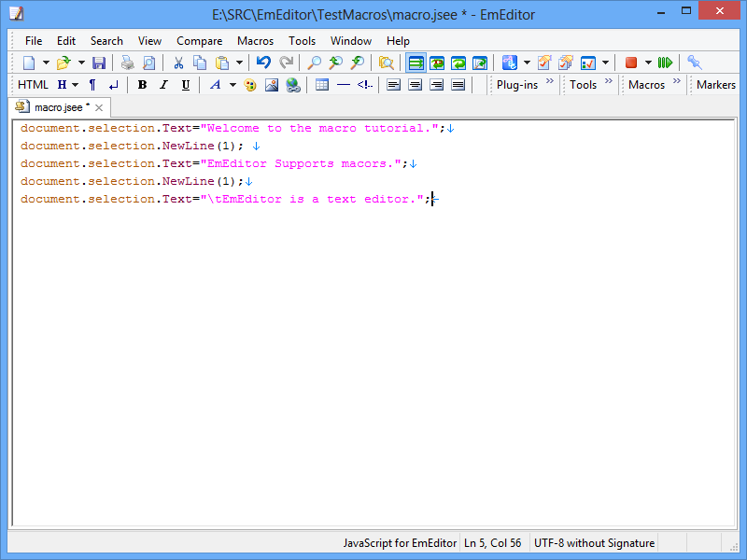Save the file with the floppy disk icon
This screenshot has height=560, width=747.
[99, 63]
